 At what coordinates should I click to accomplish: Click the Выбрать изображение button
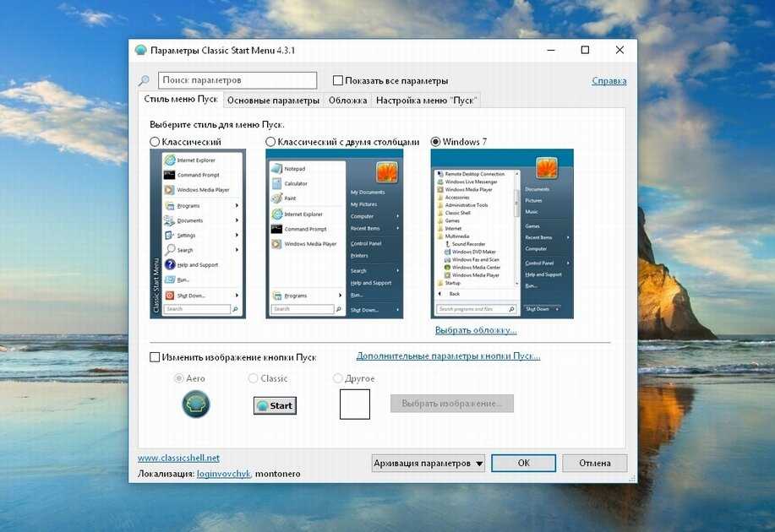tap(452, 403)
